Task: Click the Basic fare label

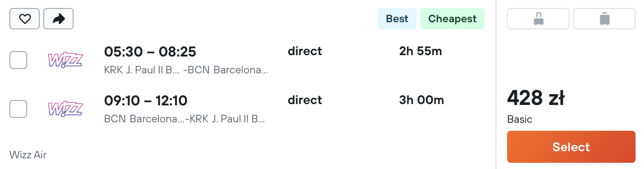Action: point(520,120)
